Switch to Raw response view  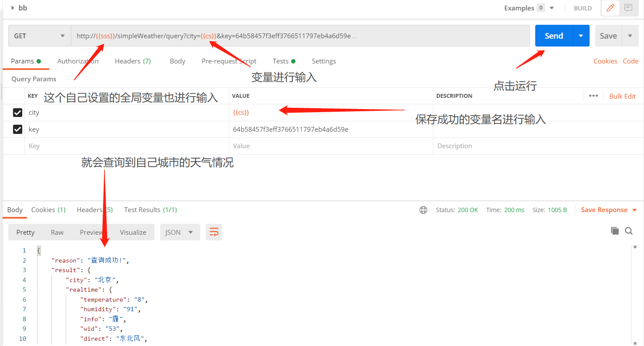coord(57,232)
